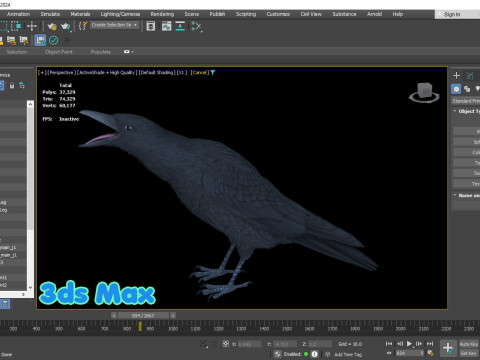The height and width of the screenshot is (360, 480).
Task: Select the Geometry category sphere icon
Action: pyautogui.click(x=456, y=89)
